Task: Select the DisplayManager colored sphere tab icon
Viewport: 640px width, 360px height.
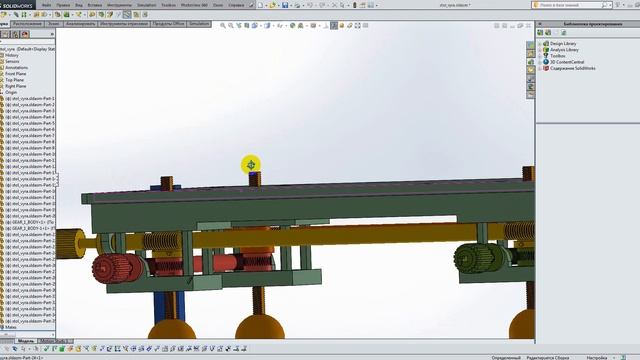Action: pyautogui.click(x=25, y=34)
